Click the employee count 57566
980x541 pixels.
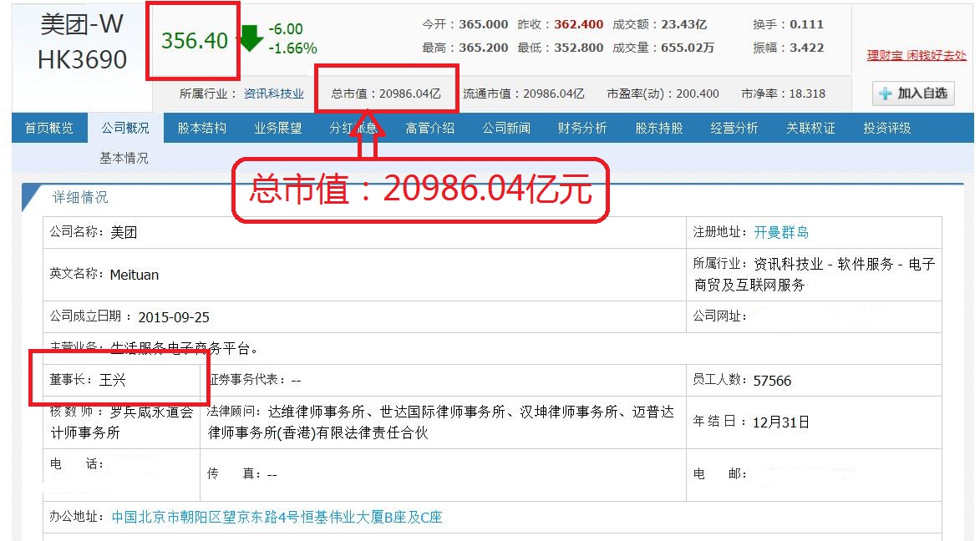772,381
